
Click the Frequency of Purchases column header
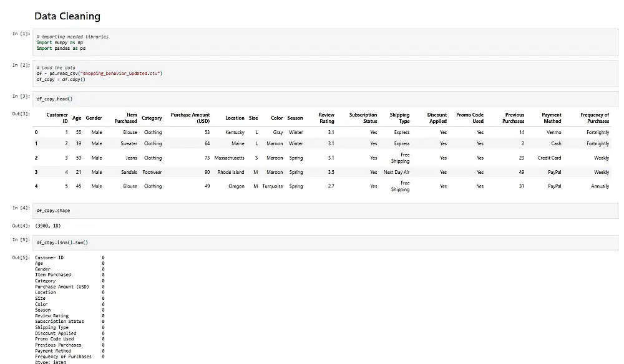click(595, 118)
